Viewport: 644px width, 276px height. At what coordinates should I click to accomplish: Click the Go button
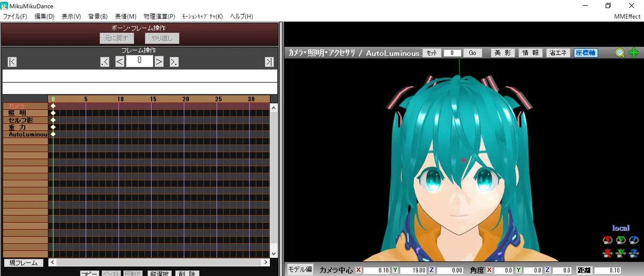pos(472,53)
